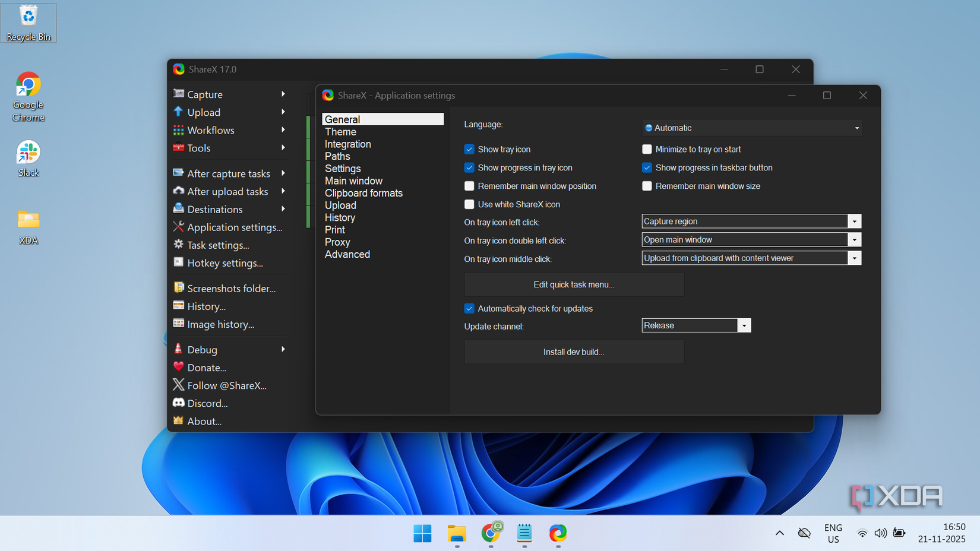Show hidden icons in the system tray
This screenshot has height=551, width=980.
[x=779, y=533]
